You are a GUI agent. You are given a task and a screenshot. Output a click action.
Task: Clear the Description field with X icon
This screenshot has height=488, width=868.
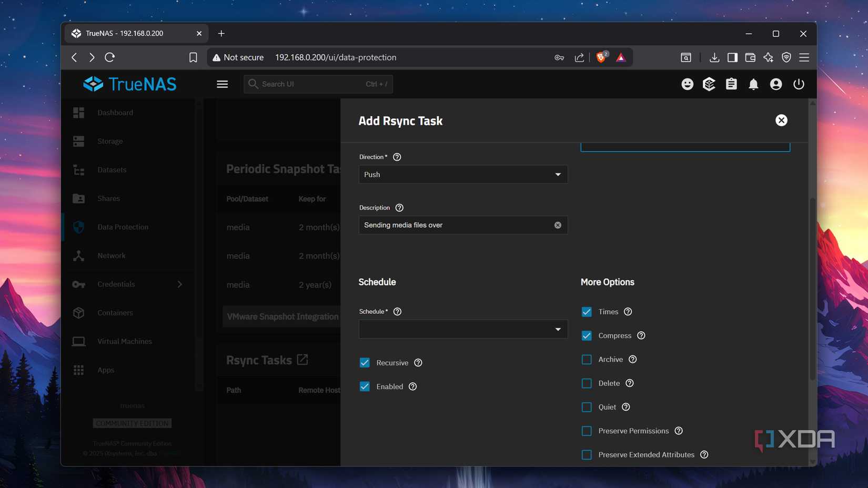pos(558,225)
